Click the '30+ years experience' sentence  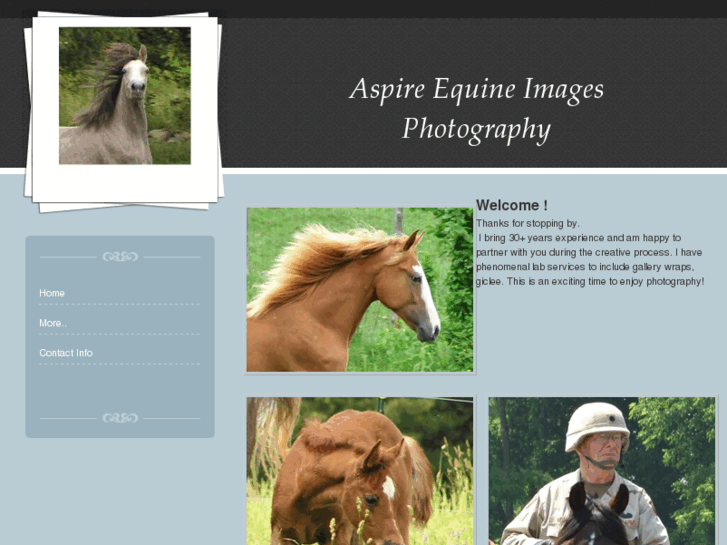coord(580,238)
